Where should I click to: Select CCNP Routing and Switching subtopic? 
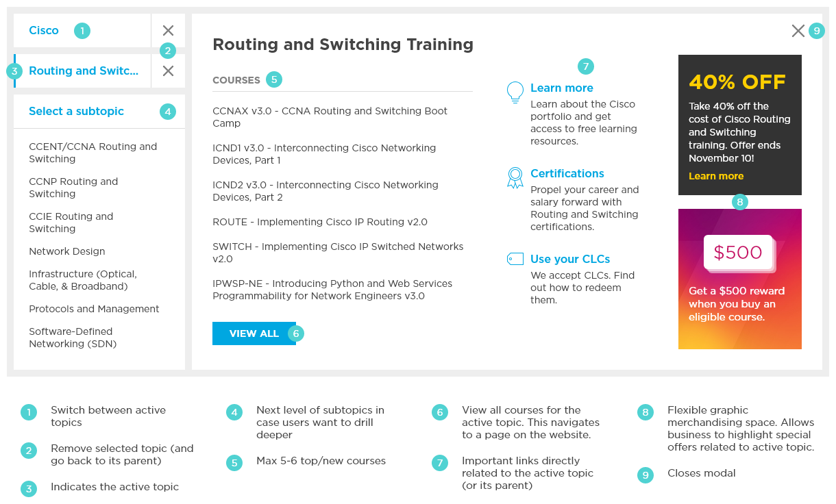click(73, 188)
